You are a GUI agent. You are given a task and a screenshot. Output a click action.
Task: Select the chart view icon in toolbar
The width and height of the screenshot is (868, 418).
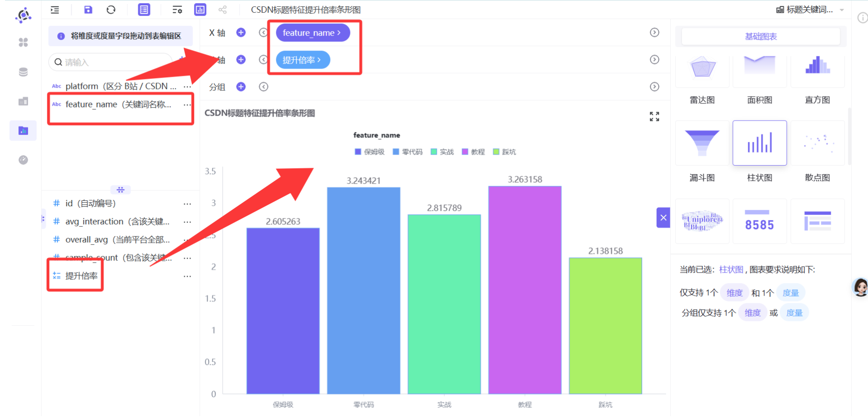[x=200, y=9]
